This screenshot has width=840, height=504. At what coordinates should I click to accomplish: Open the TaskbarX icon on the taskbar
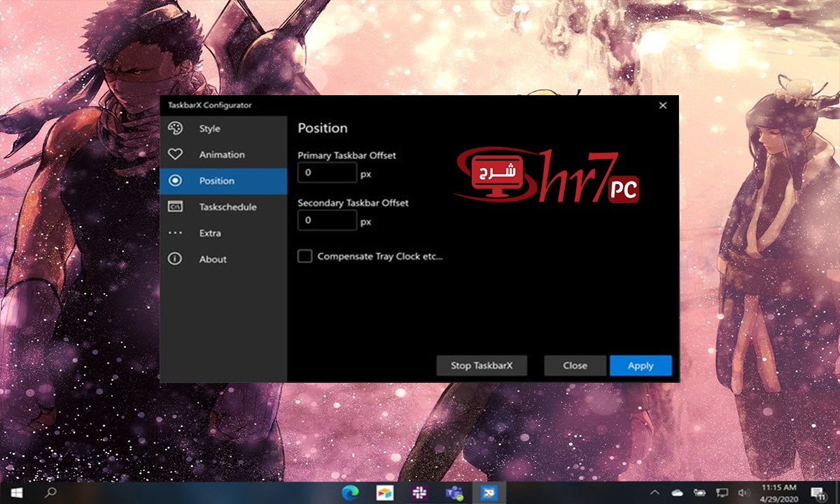(x=489, y=492)
